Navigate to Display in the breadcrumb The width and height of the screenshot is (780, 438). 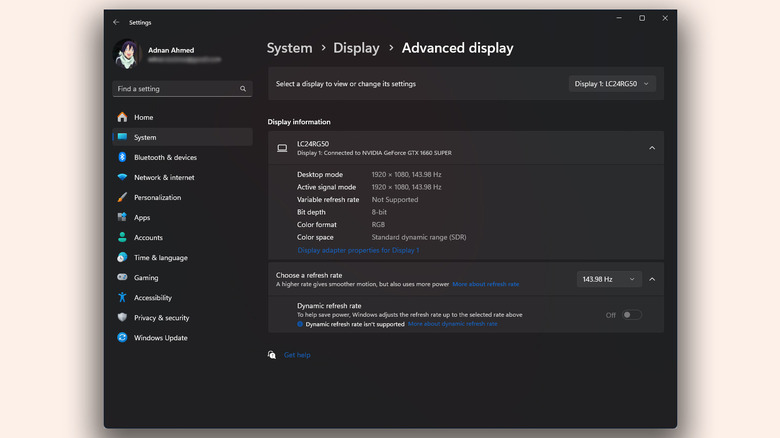(x=356, y=48)
